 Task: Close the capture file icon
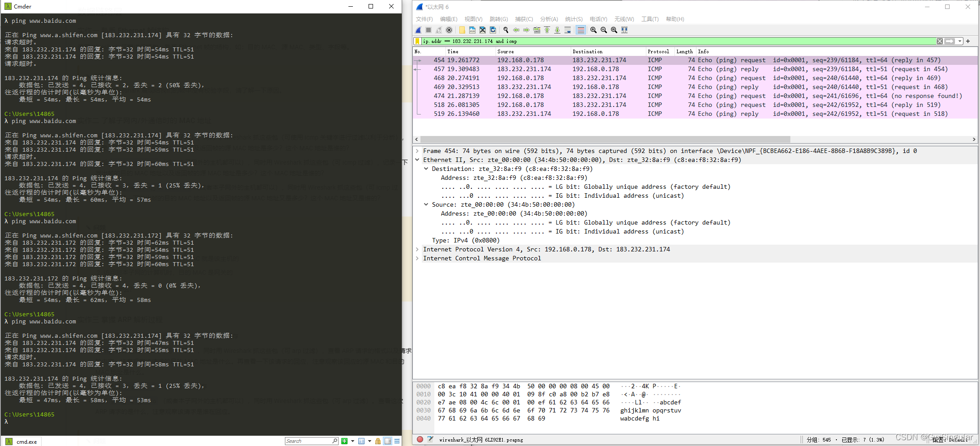(x=483, y=30)
